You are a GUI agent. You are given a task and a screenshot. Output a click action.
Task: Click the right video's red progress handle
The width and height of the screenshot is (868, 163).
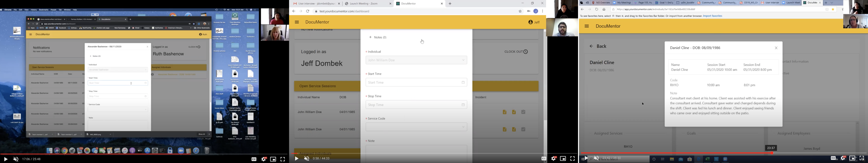pos(772,153)
